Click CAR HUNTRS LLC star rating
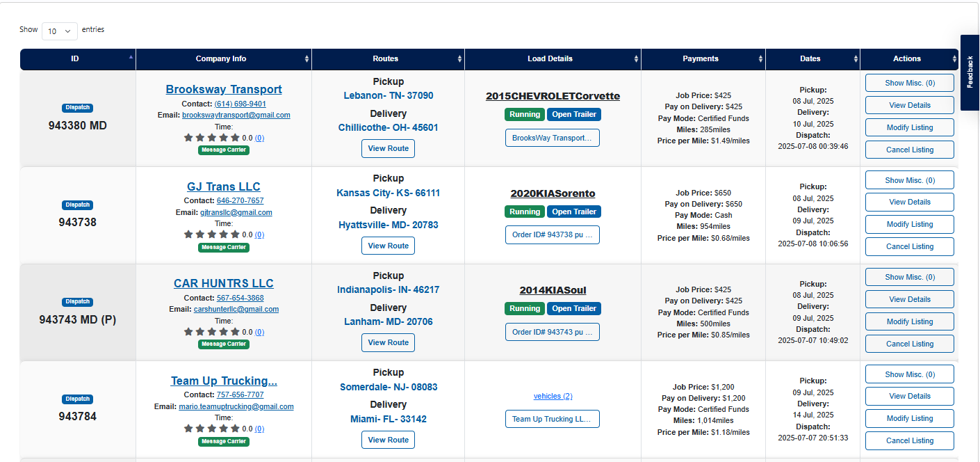980x462 pixels. click(211, 332)
